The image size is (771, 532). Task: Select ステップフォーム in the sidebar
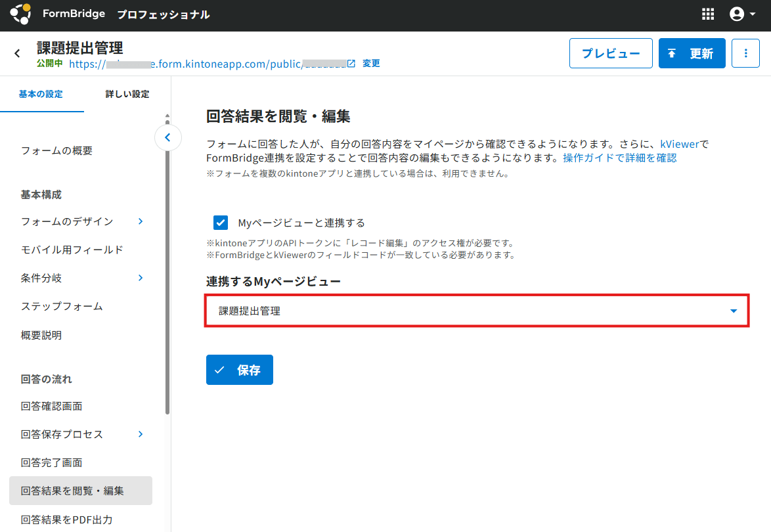coord(62,306)
